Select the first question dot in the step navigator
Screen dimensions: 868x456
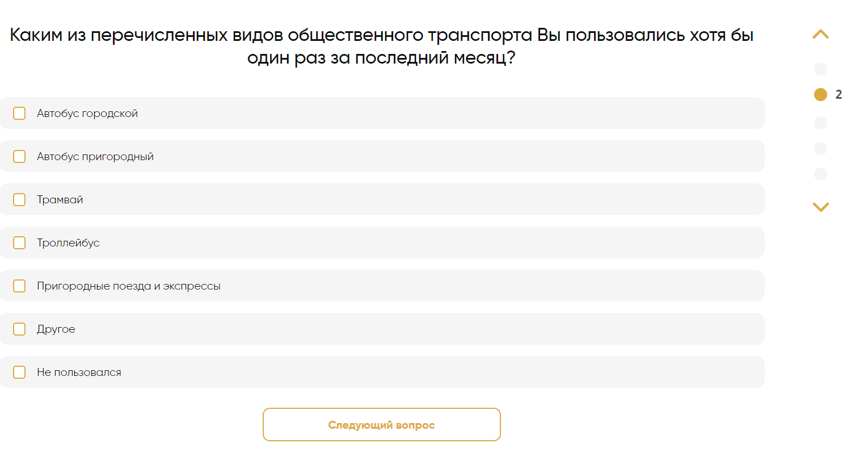coord(820,69)
